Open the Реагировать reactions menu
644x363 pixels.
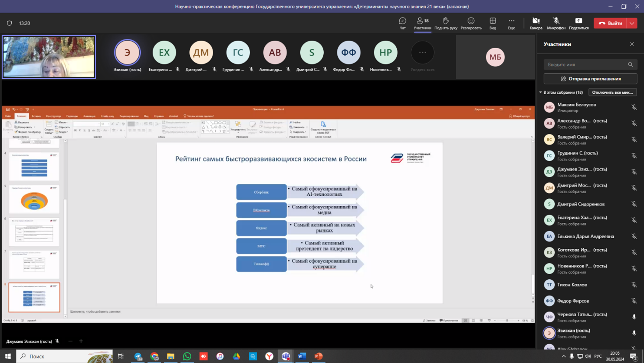pos(471,23)
